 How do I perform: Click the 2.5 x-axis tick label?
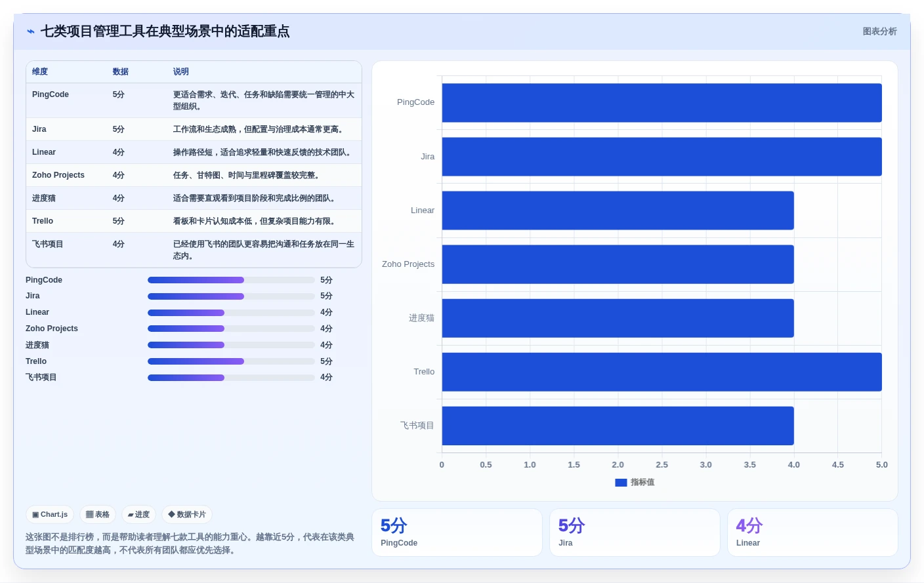coord(661,465)
